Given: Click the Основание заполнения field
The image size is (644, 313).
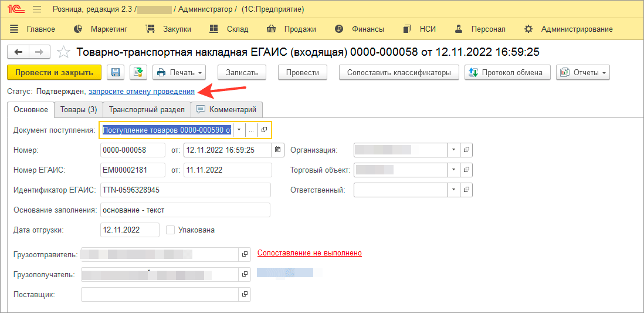Looking at the screenshot, I should click(x=185, y=210).
